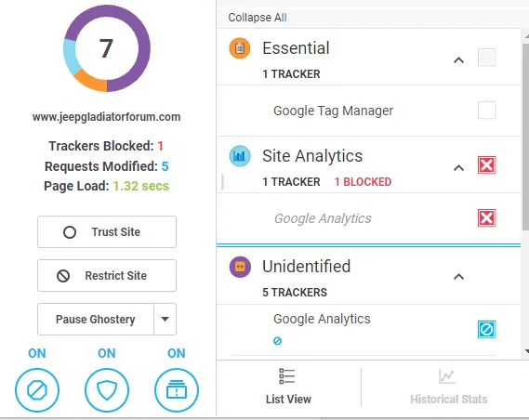Image resolution: width=529 pixels, height=420 pixels.
Task: Click the 7 trackers donut chart
Action: [107, 48]
